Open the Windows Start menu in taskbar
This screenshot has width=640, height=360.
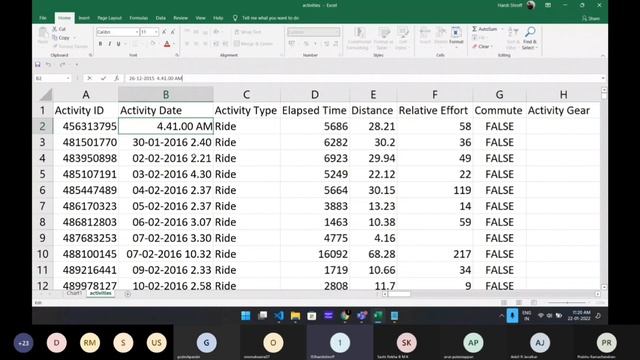click(x=246, y=316)
